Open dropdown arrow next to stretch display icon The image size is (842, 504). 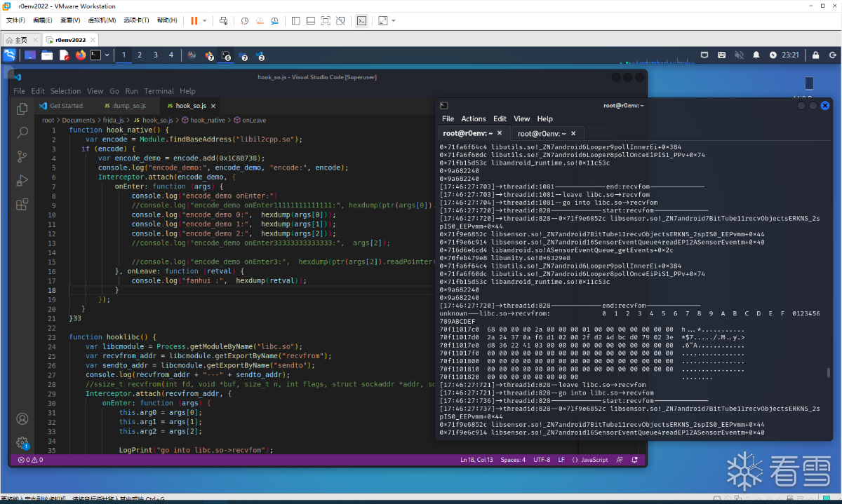tap(393, 21)
